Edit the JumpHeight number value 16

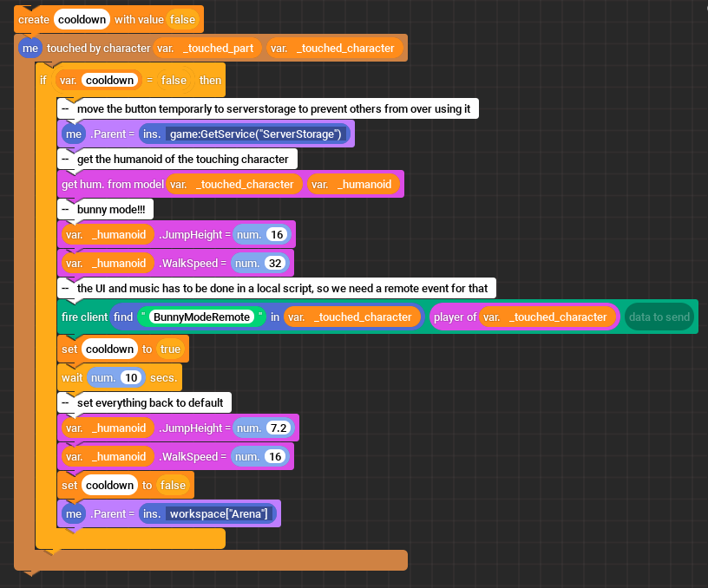277,235
